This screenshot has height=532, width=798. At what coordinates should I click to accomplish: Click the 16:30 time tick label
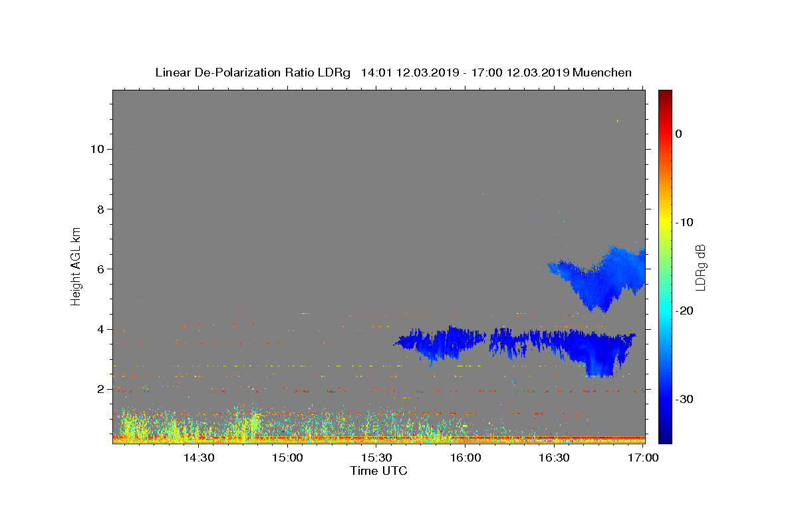tap(554, 458)
